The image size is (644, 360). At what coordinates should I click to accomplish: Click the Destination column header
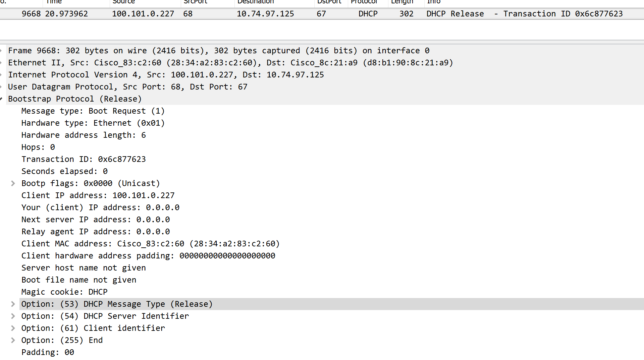point(256,2)
